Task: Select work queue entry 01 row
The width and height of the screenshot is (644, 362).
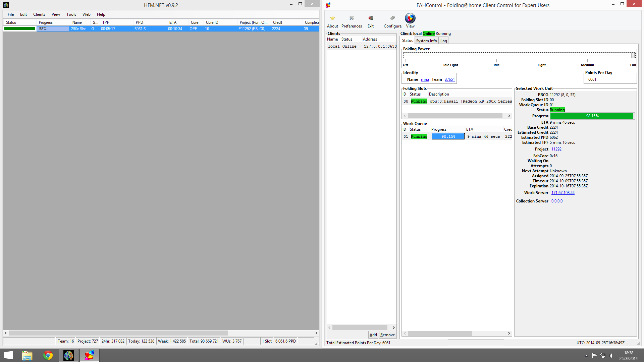Action: [x=457, y=136]
